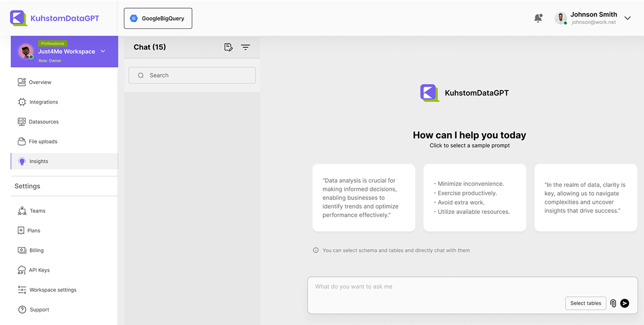Attach a file with the paperclip icon

tap(613, 303)
